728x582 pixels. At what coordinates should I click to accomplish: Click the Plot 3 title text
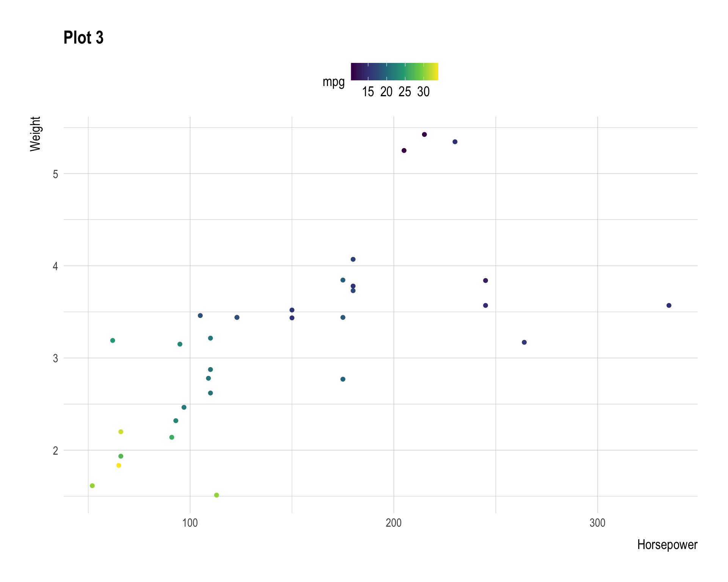click(83, 38)
